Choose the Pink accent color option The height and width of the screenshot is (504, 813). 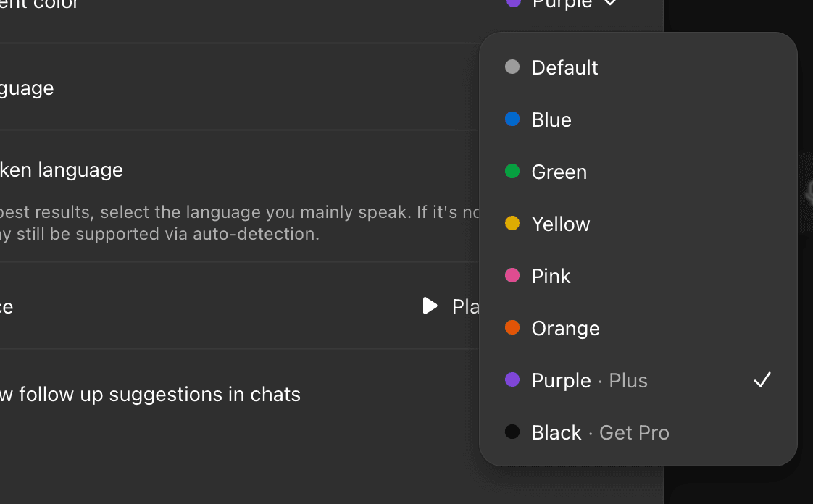(x=638, y=276)
